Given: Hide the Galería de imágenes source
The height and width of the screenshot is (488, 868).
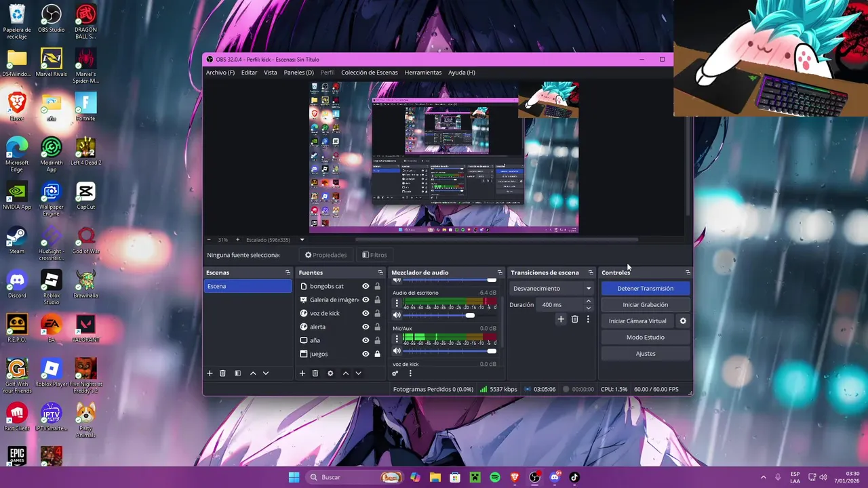Looking at the screenshot, I should [x=366, y=300].
